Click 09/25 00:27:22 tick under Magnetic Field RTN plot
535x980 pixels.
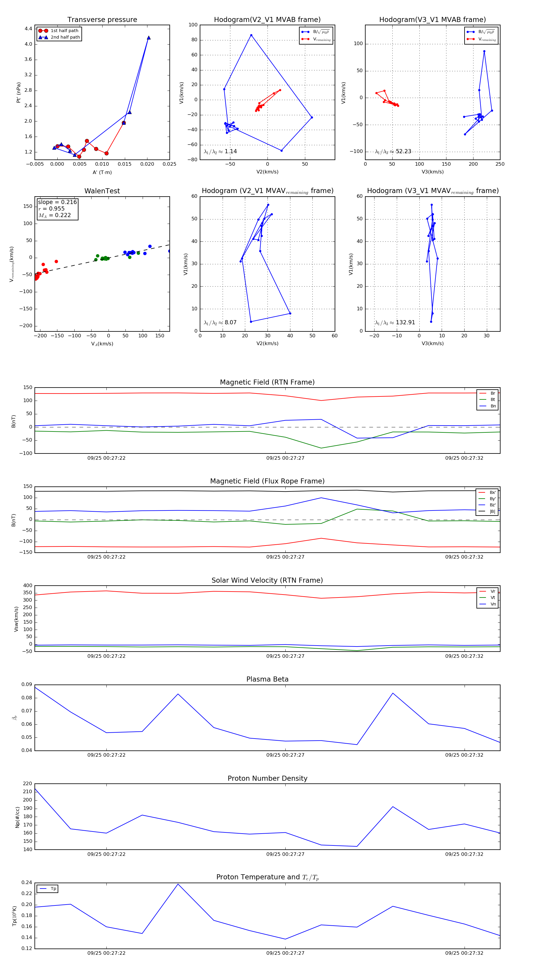[106, 458]
